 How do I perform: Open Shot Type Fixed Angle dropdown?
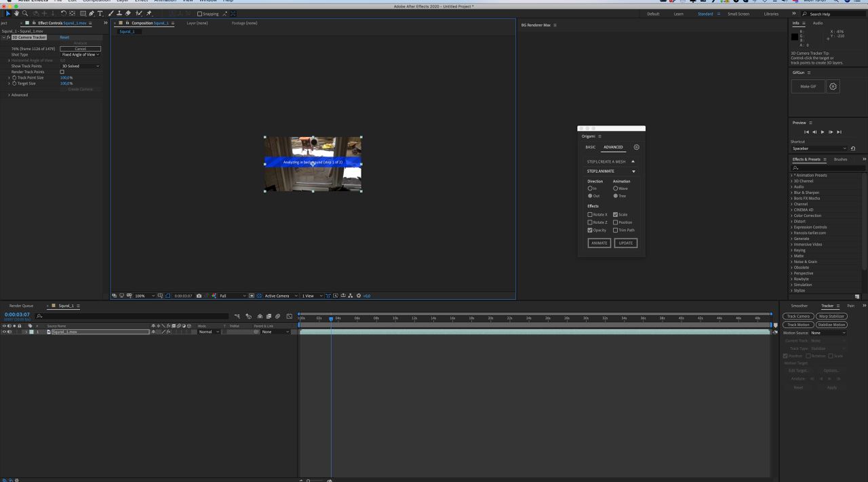(80, 54)
